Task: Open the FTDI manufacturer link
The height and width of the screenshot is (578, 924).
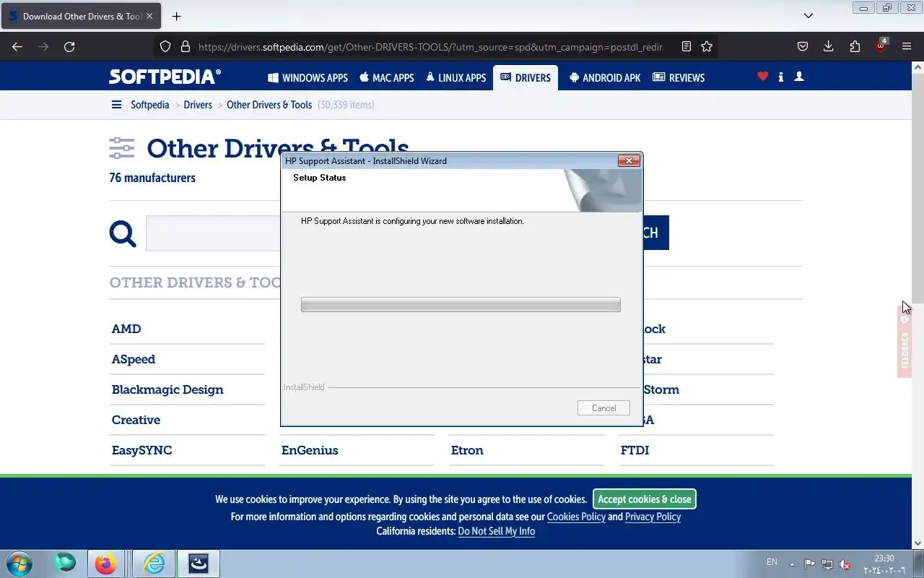Action: coord(635,450)
